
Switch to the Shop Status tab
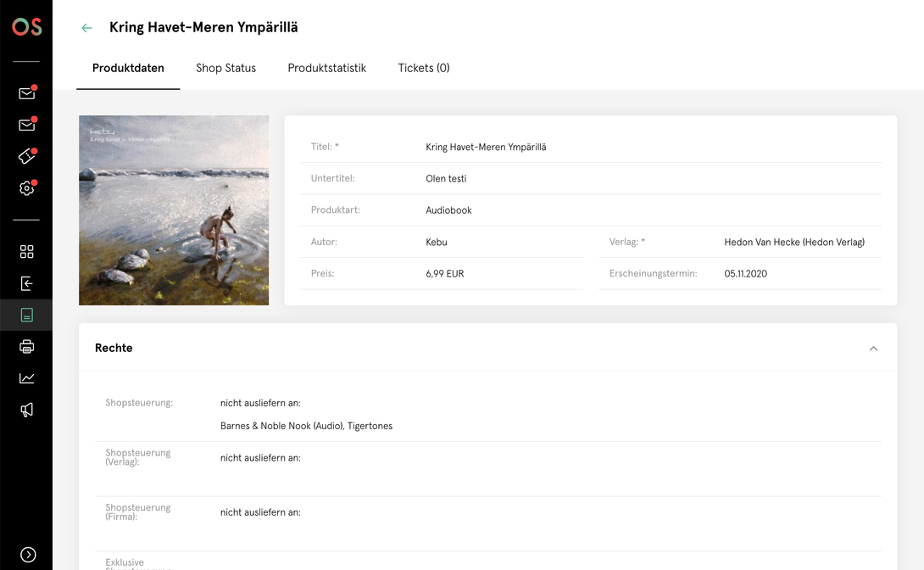[x=225, y=68]
